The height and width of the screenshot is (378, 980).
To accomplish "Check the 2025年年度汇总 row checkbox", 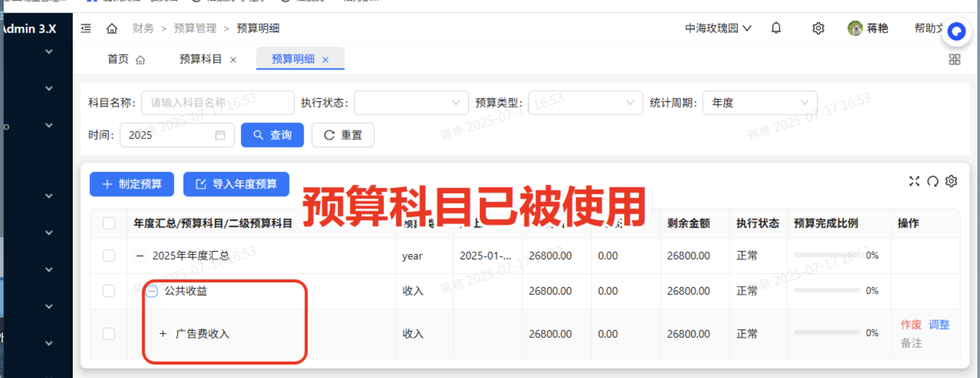I will coord(109,256).
